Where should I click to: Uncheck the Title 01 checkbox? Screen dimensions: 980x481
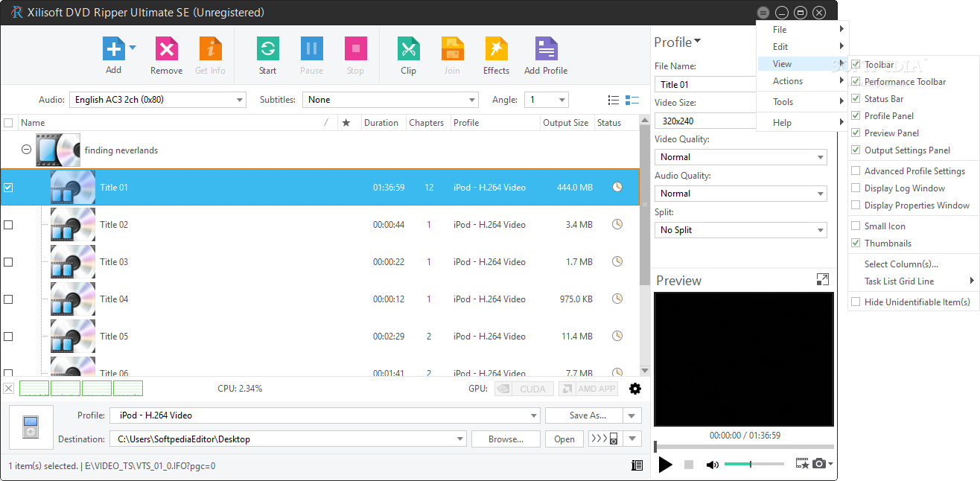(x=8, y=188)
